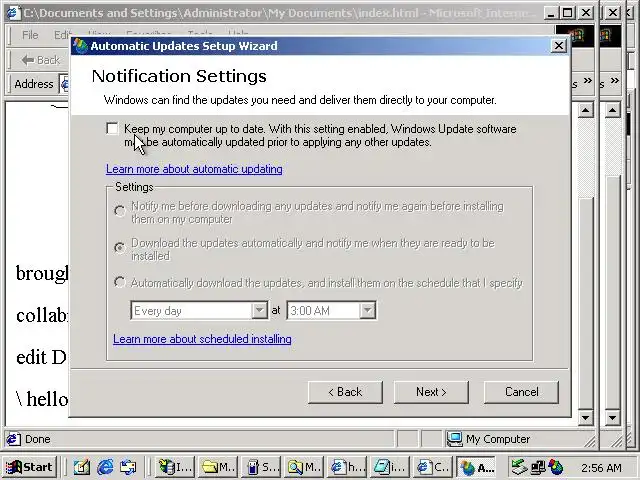The width and height of the screenshot is (640, 480).
Task: Close the Automatic Updates Setup Wizard window
Action: tap(559, 46)
